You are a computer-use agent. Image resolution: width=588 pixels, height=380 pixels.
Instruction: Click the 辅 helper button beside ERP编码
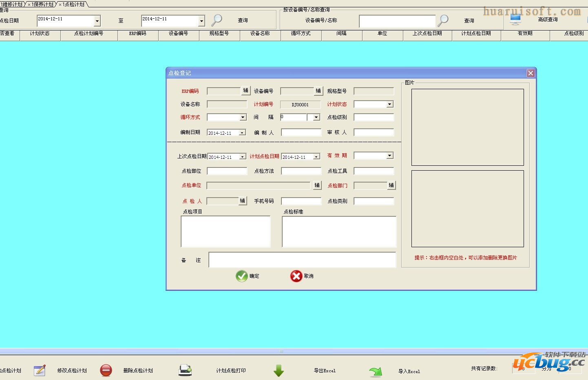tap(245, 91)
